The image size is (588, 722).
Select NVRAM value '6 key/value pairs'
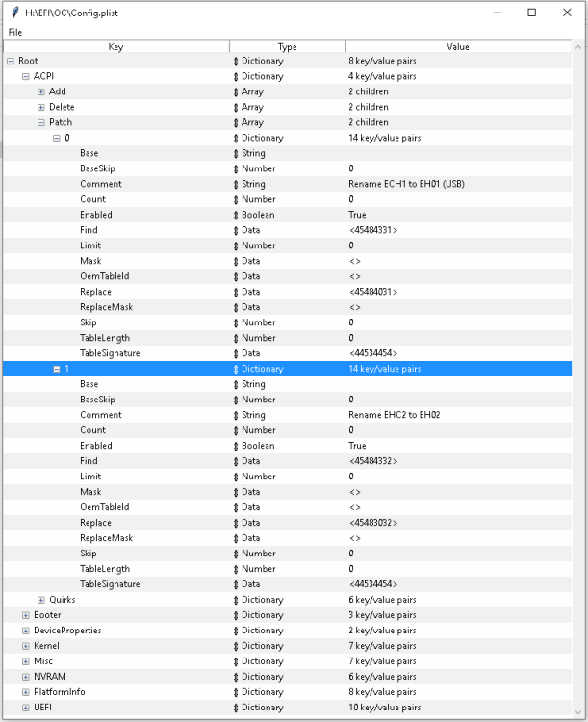[382, 677]
